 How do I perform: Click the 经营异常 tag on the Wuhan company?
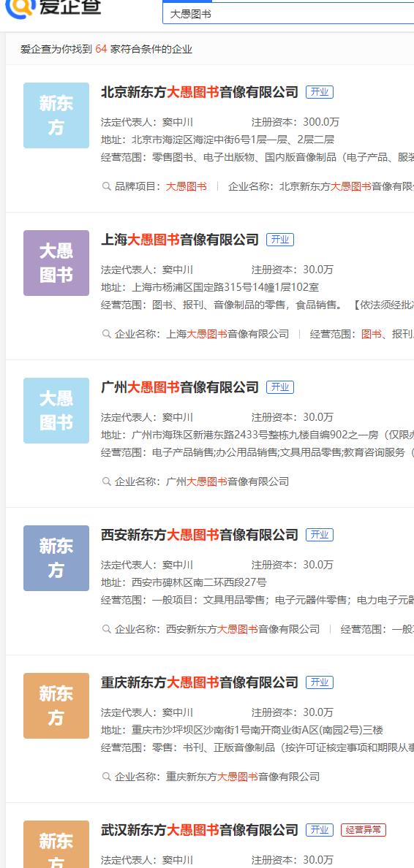click(364, 830)
